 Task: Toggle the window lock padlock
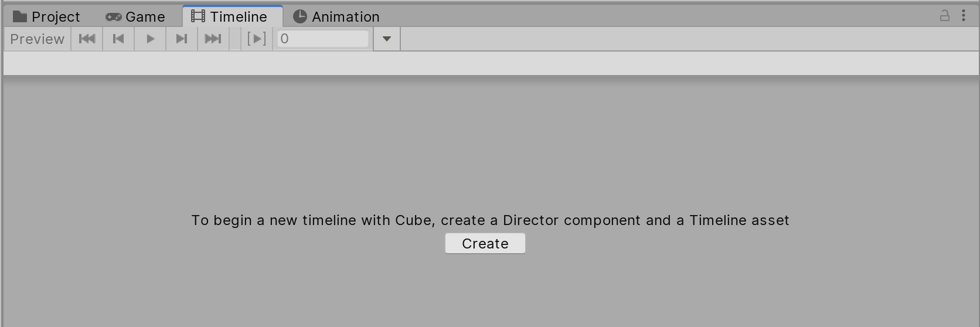coord(944,16)
